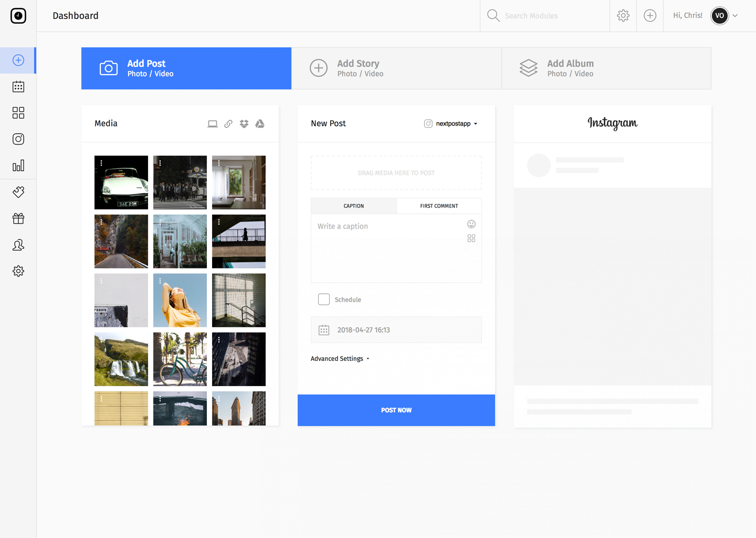
Task: Expand Advanced Settings section
Action: [x=340, y=359]
